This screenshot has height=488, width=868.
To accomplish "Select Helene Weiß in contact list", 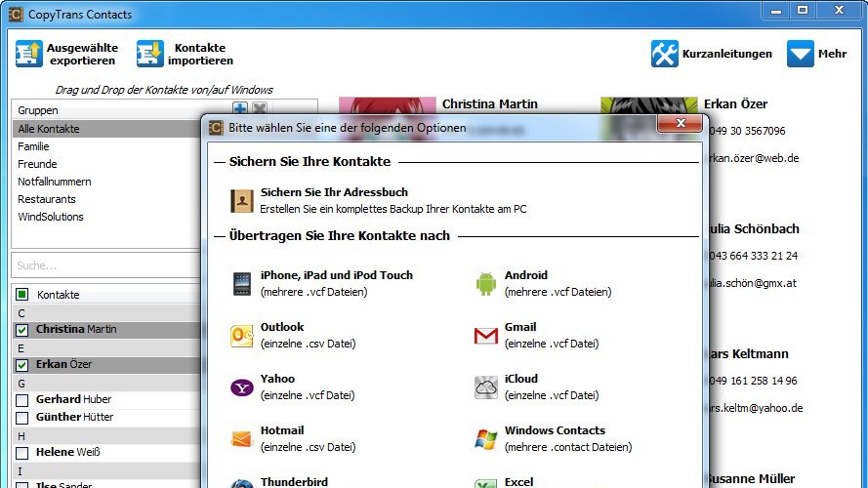I will point(68,452).
